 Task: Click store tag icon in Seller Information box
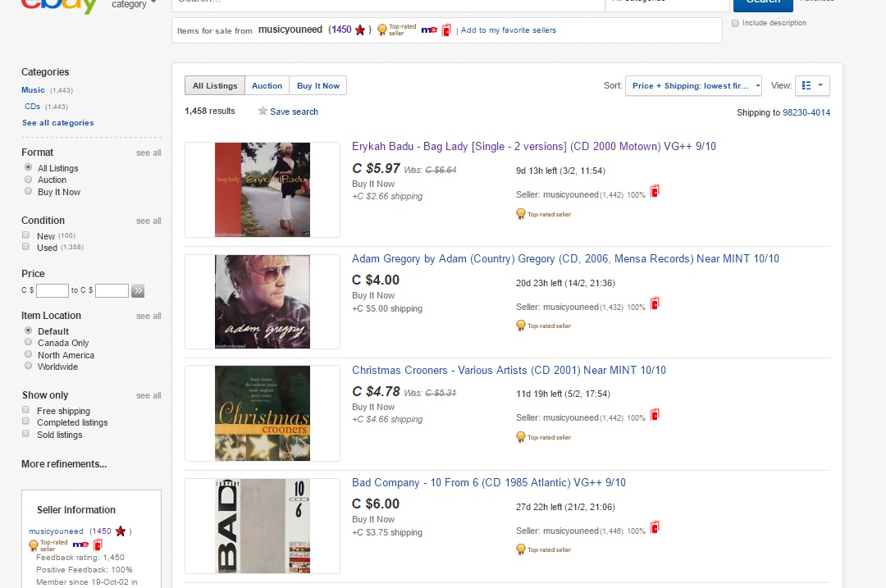point(98,545)
